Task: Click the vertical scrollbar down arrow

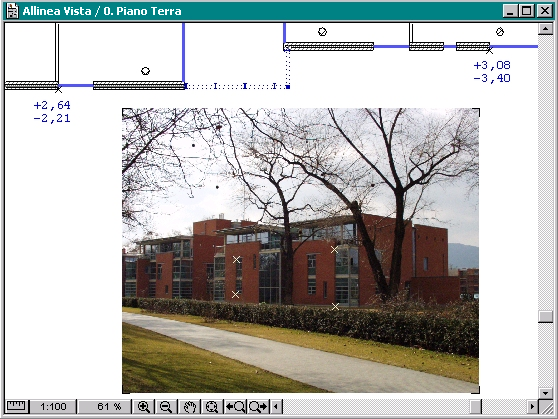Action: point(545,393)
